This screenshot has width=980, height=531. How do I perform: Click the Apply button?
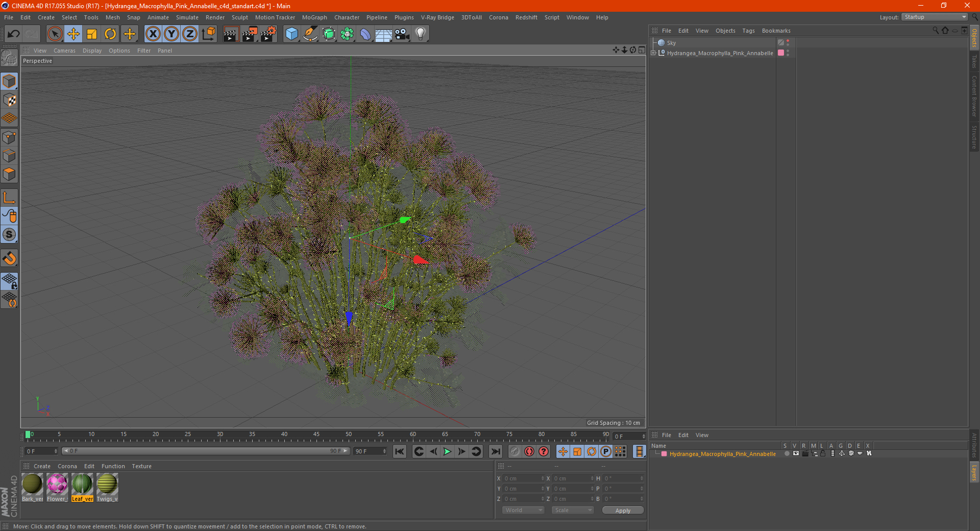pos(623,510)
